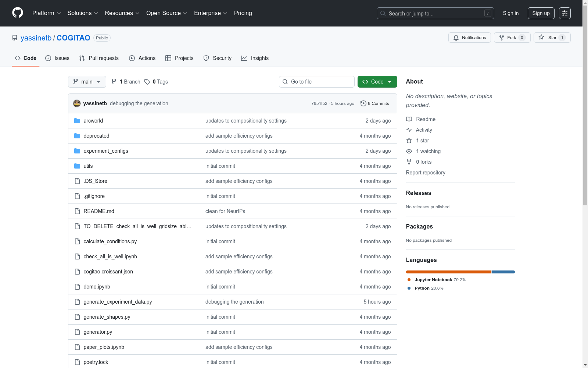Click the Readme book icon
The height and width of the screenshot is (368, 588).
point(409,119)
